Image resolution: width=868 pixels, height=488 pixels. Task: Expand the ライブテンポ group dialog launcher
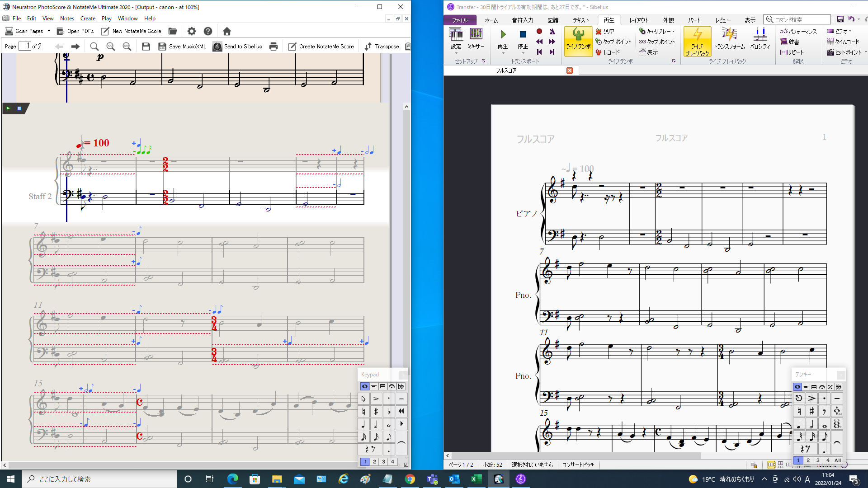pyautogui.click(x=674, y=61)
